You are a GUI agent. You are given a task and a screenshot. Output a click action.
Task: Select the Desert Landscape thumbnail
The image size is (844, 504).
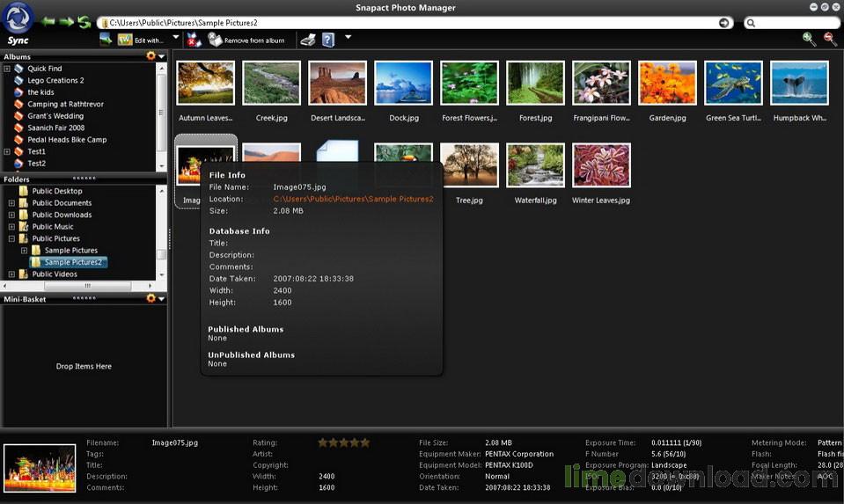click(x=337, y=83)
